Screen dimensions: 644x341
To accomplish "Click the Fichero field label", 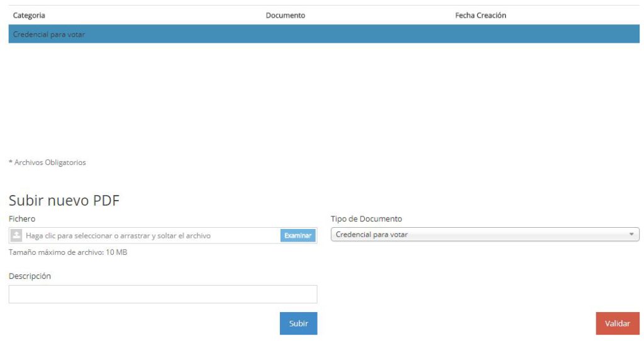I will (22, 218).
